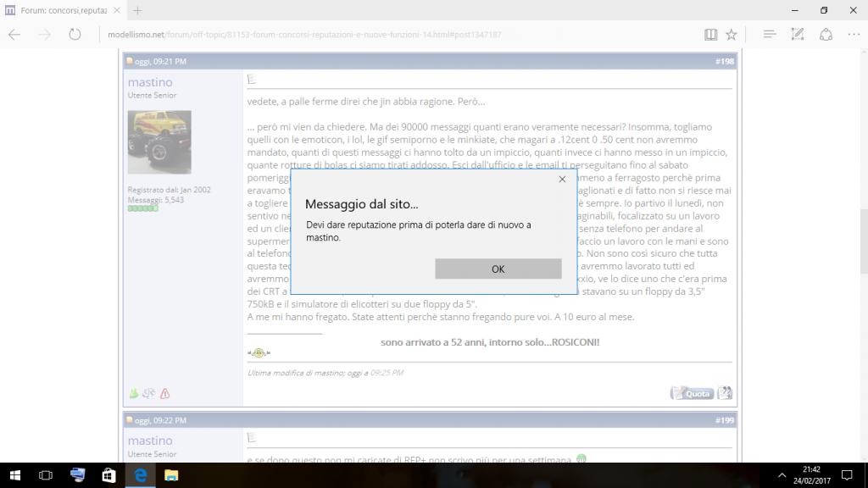Report post with red warning triangle

pos(164,393)
